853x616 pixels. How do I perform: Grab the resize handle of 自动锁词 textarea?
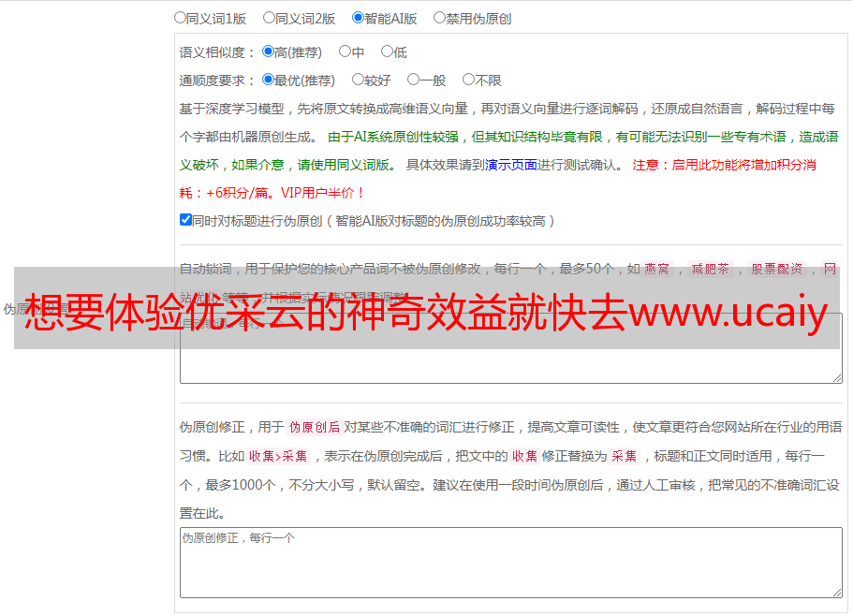837,378
